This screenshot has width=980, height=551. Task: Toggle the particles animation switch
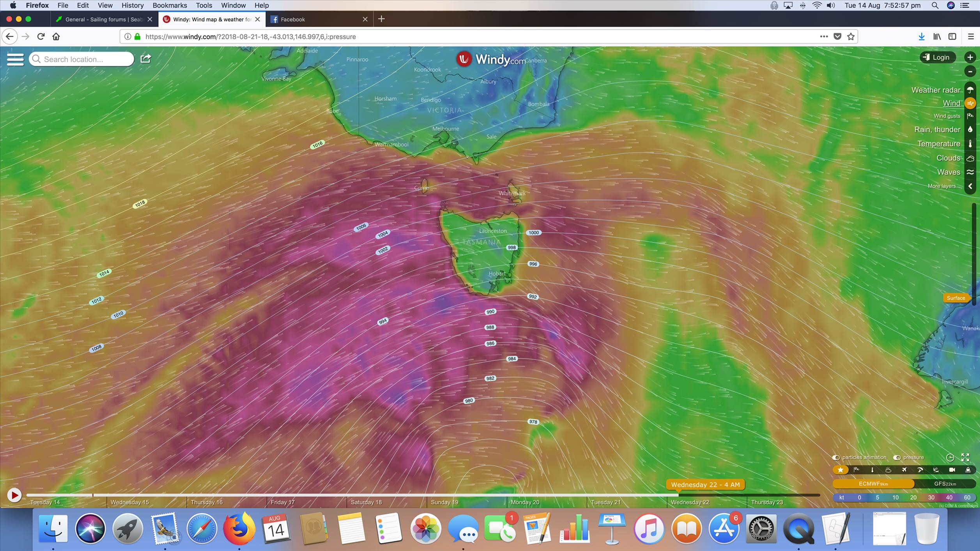click(836, 457)
